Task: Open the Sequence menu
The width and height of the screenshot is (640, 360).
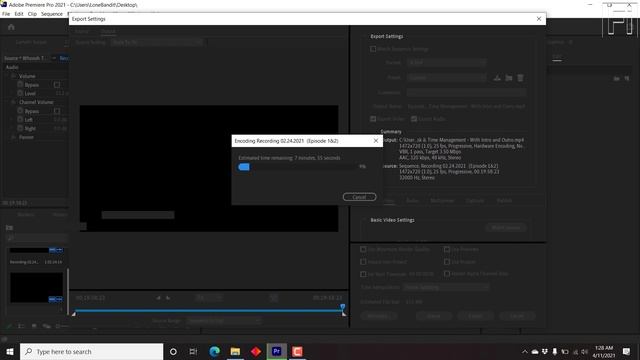Action: point(52,14)
